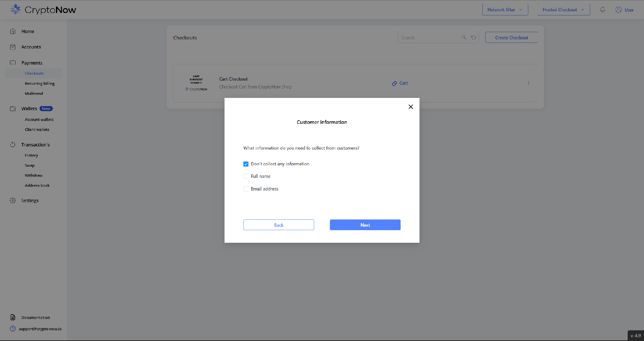Click the search magnifier icon
644x341 pixels.
pos(464,37)
